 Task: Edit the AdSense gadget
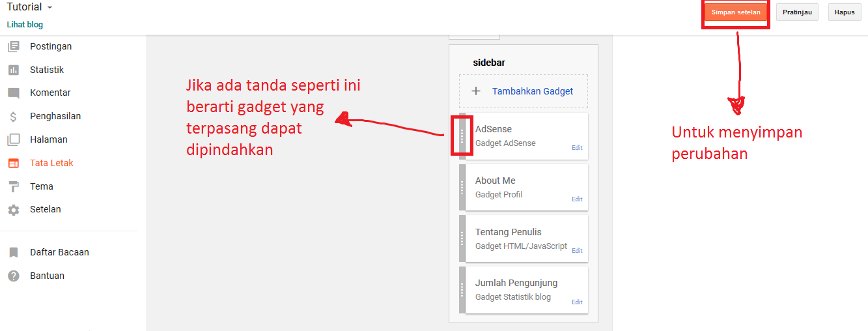click(x=577, y=148)
